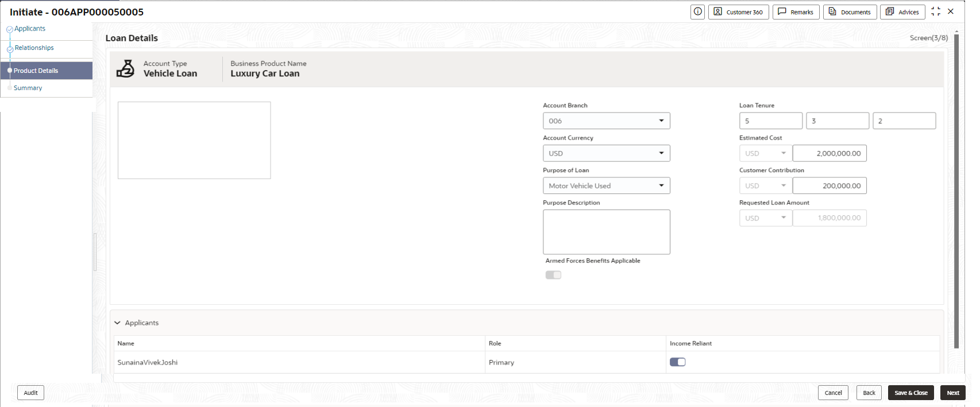This screenshot has width=980, height=407.
Task: Click the Purpose Description text area
Action: coord(607,232)
